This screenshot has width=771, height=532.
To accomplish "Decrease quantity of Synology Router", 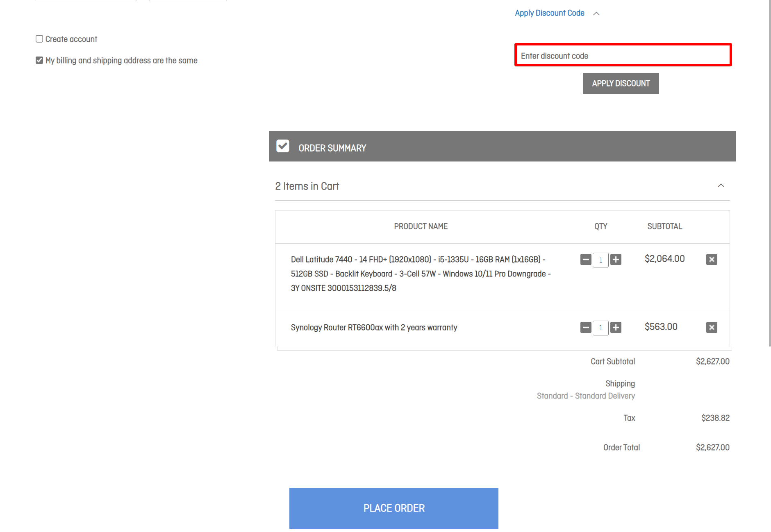I will pyautogui.click(x=585, y=328).
